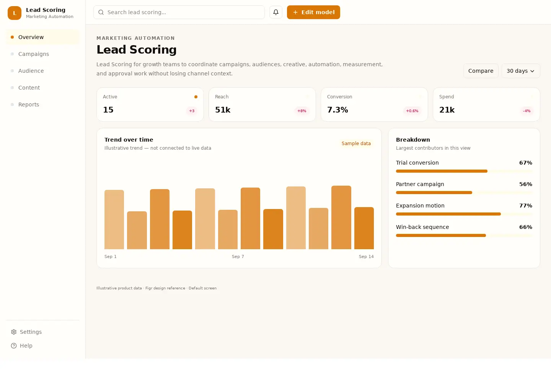Click the 67% Trial conversion value
551x392 pixels.
tap(526, 163)
